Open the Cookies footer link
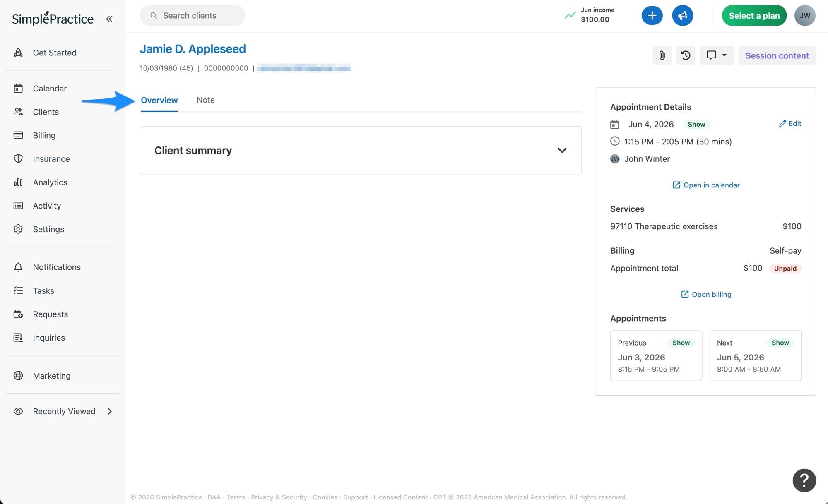Viewport: 828px width, 504px height. click(325, 497)
